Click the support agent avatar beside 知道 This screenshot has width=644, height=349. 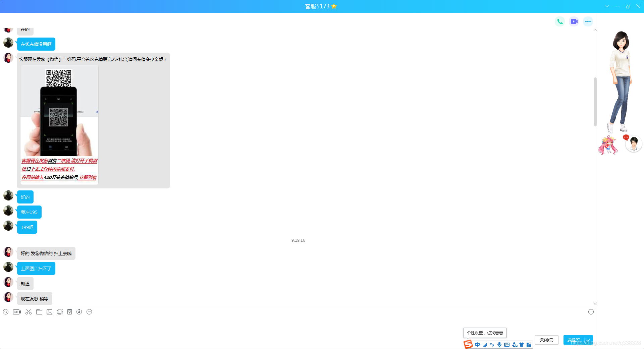(8, 282)
